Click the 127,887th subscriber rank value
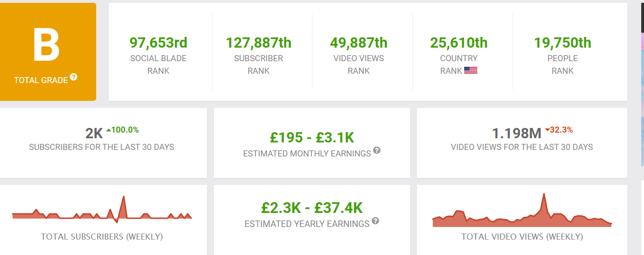This screenshot has height=255, width=644. (259, 43)
